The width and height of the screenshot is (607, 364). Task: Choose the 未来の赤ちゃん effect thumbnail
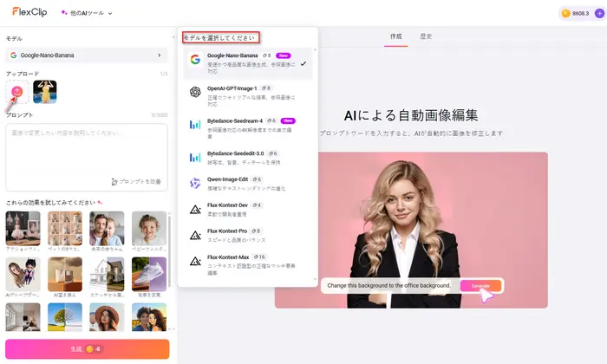pyautogui.click(x=107, y=228)
